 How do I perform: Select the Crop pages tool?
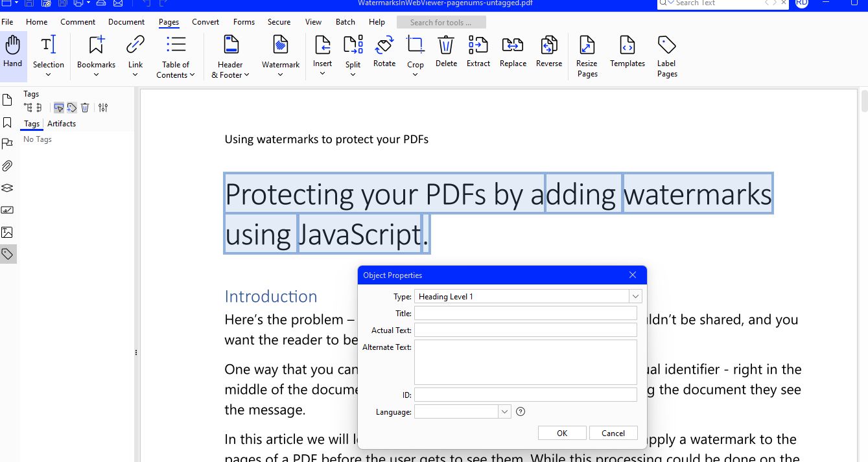tap(416, 45)
